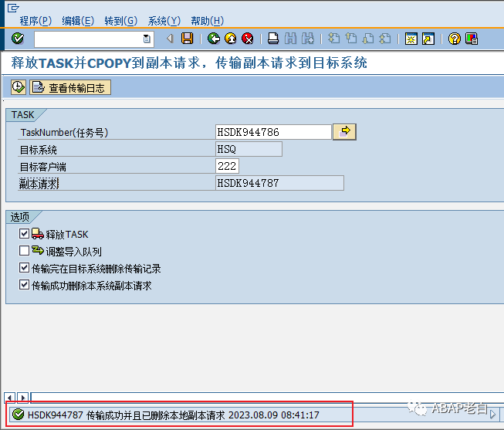Image resolution: width=504 pixels, height=430 pixels.
Task: Click the yellow Exit arrow icon
Action: point(231,39)
